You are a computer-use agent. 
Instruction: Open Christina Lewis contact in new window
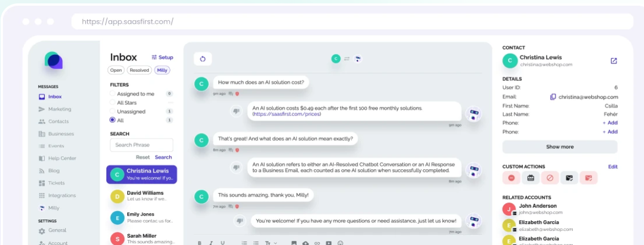[613, 61]
